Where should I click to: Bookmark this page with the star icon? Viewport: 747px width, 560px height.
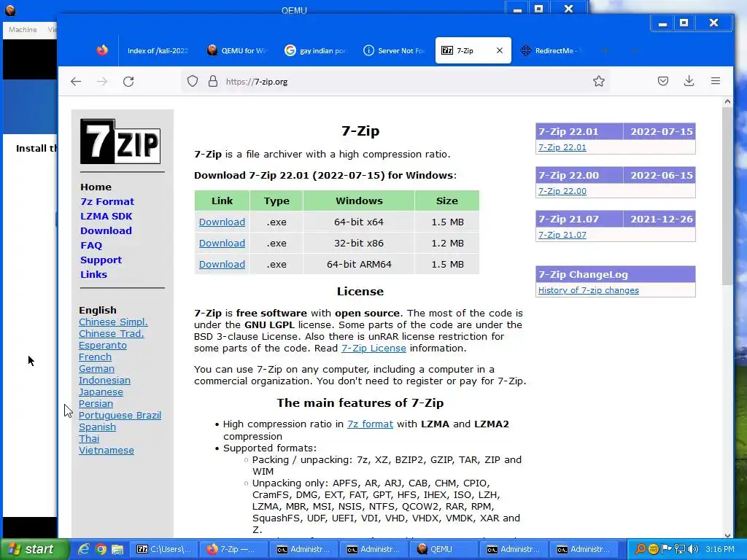tap(599, 82)
